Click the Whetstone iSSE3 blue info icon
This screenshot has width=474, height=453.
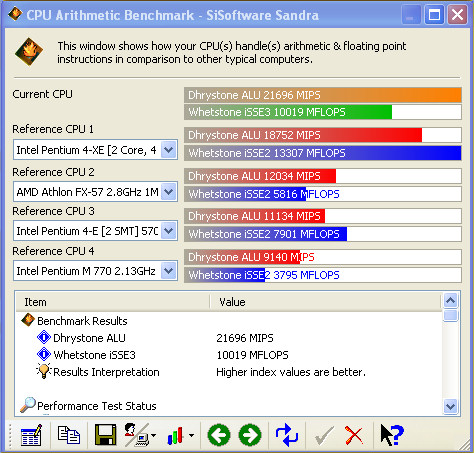click(44, 354)
